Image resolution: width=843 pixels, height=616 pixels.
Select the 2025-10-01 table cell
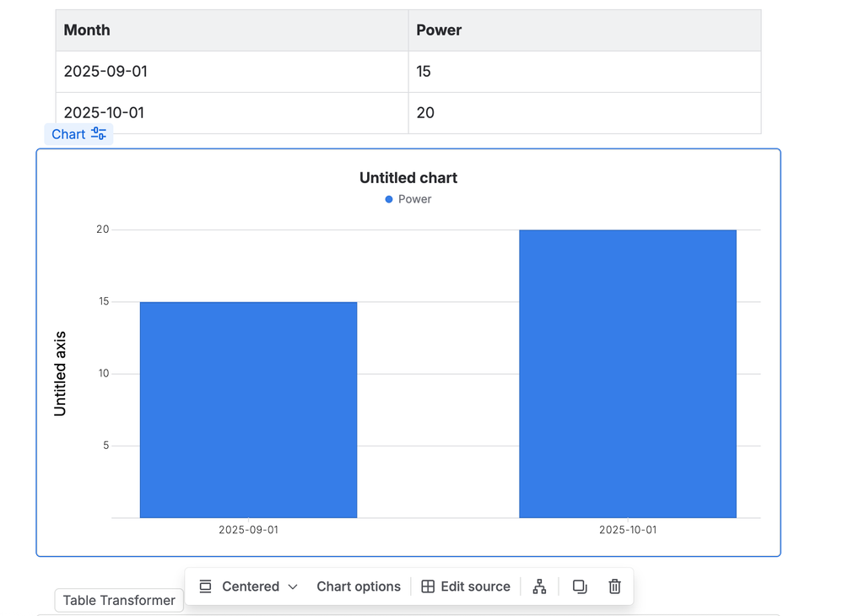click(x=232, y=113)
